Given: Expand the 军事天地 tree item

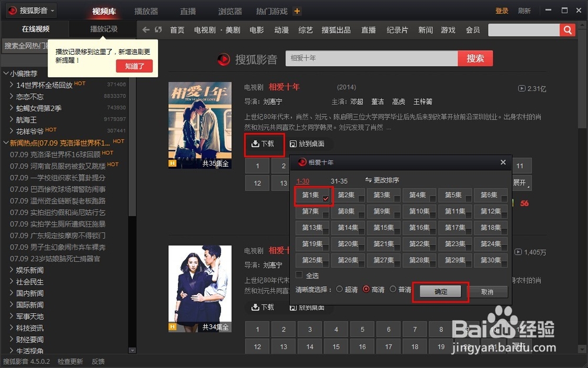Looking at the screenshot, I should click(x=12, y=316).
